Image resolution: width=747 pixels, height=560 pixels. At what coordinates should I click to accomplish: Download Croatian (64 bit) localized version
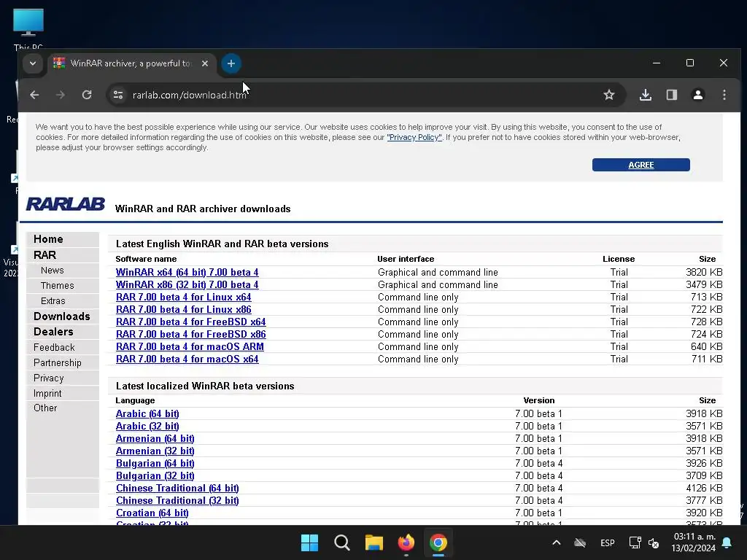click(x=152, y=513)
